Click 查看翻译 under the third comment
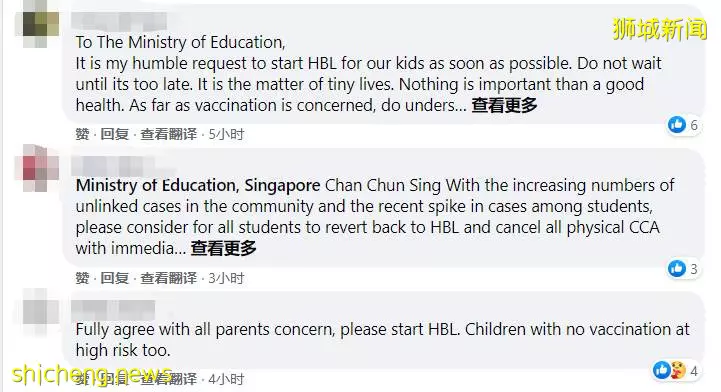Viewport: 721px width, 392px height. point(168,379)
